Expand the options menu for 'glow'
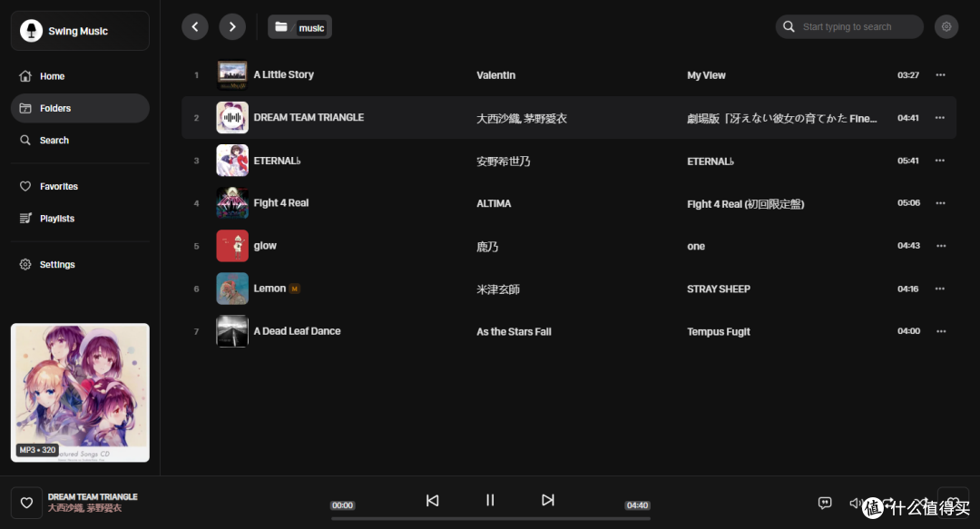The width and height of the screenshot is (980, 529). [940, 246]
